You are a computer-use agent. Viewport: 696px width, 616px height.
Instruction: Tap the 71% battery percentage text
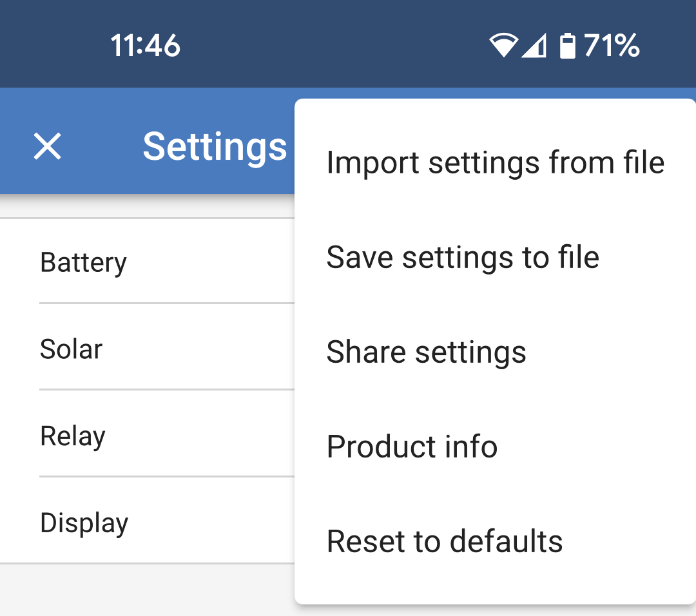coord(612,46)
